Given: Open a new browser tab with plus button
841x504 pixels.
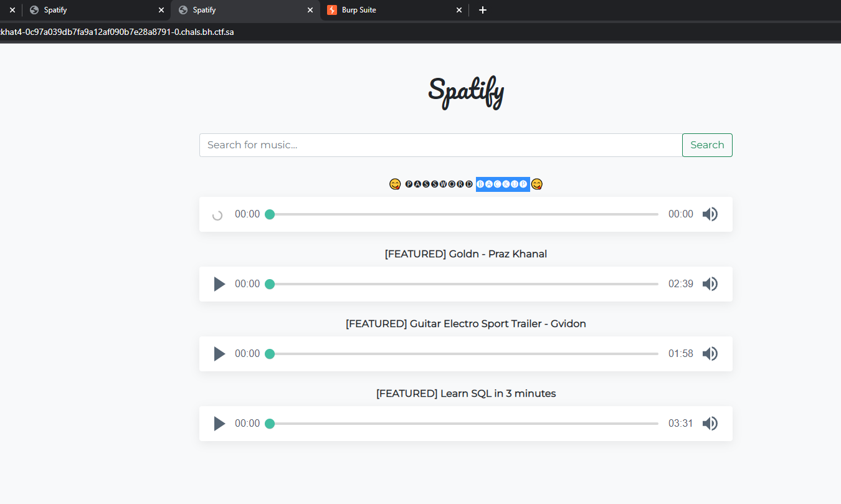Looking at the screenshot, I should (483, 10).
